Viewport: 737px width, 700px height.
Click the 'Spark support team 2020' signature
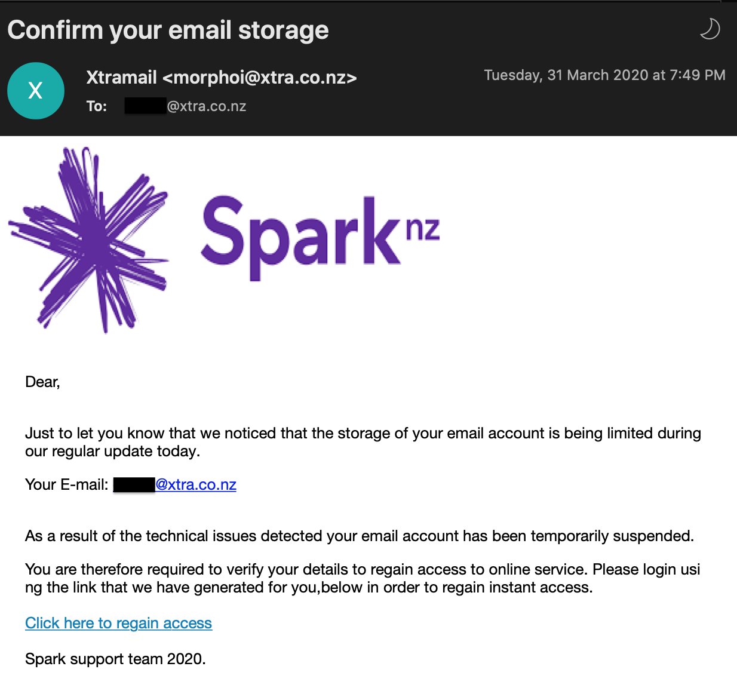click(115, 659)
